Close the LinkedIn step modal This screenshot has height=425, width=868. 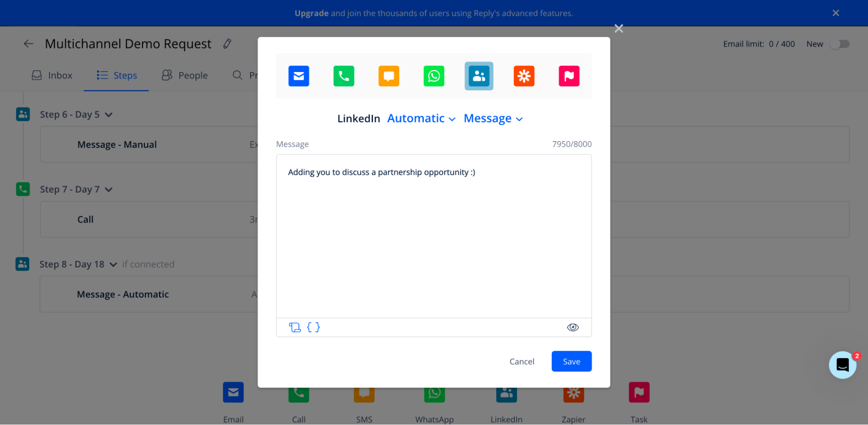point(619,29)
